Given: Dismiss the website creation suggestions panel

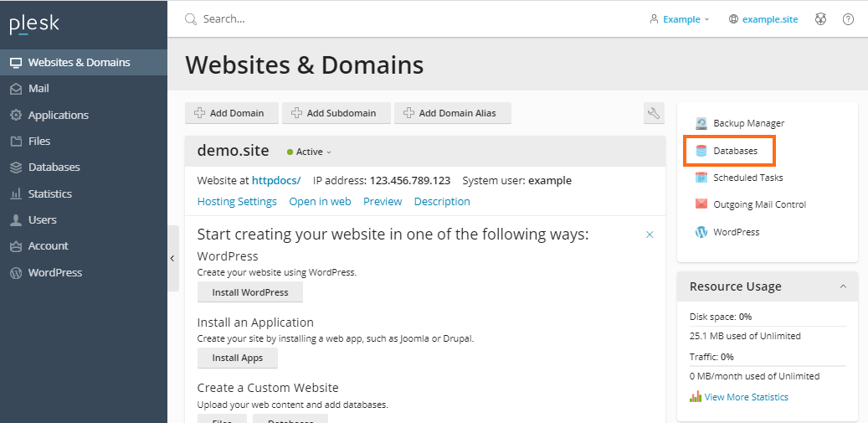Looking at the screenshot, I should coord(650,235).
